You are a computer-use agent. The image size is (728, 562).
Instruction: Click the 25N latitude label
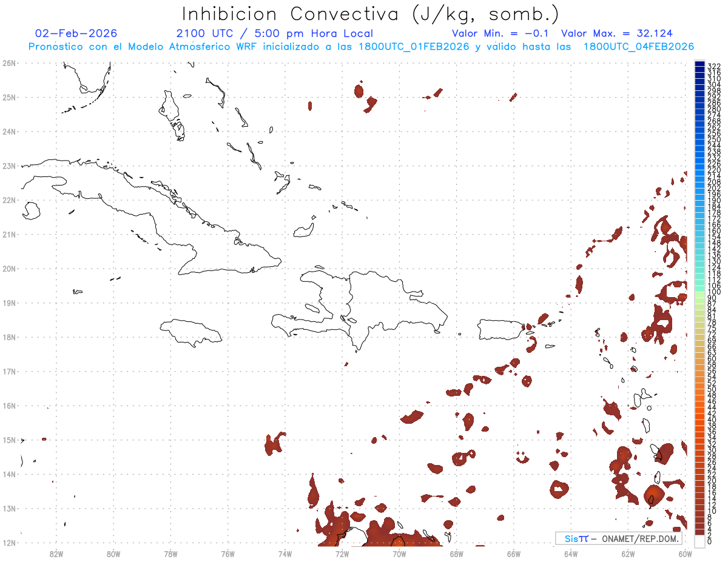[9, 97]
